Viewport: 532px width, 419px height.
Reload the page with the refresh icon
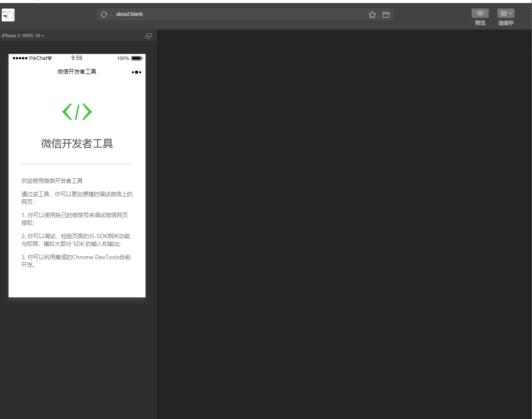104,15
